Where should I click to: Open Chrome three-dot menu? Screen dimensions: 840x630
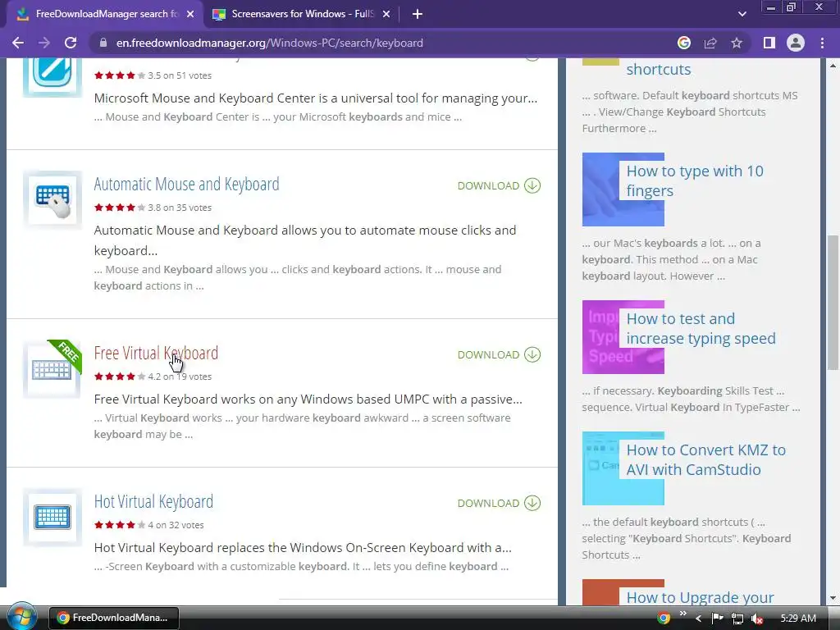point(822,43)
